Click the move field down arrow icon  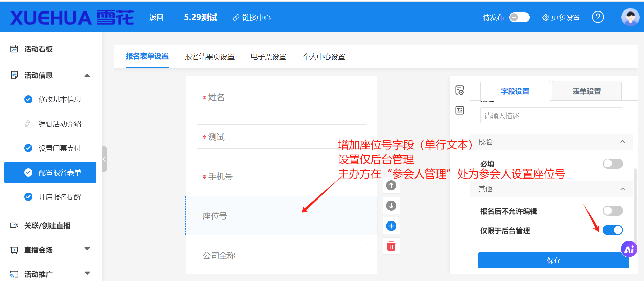[391, 206]
